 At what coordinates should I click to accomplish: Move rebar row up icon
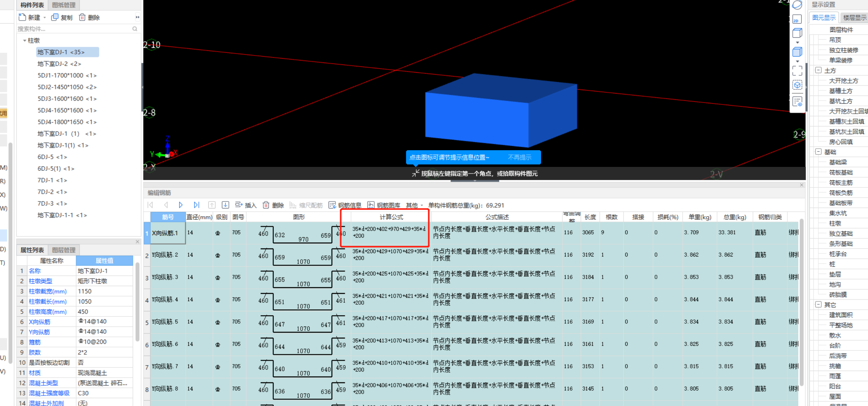click(x=211, y=205)
